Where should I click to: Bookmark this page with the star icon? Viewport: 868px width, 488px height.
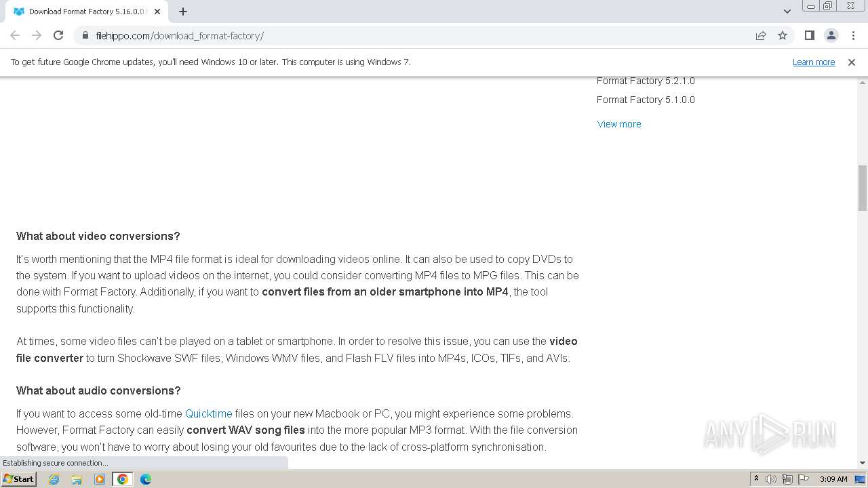783,35
